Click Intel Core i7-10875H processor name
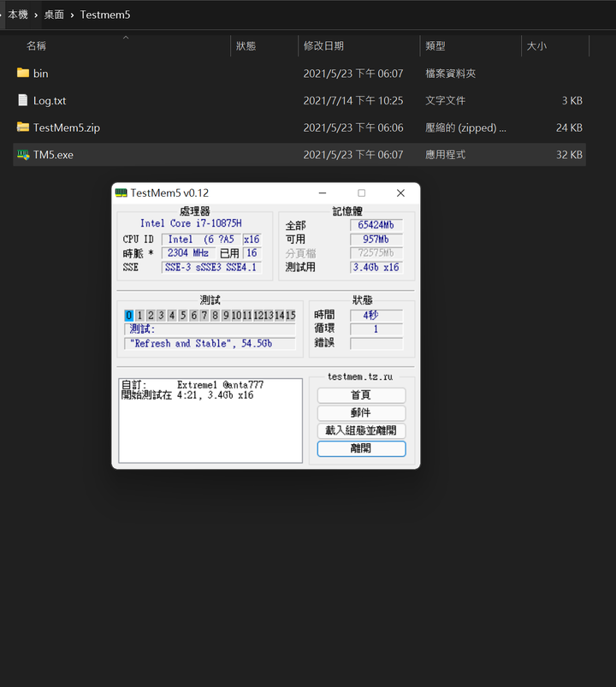Image resolution: width=616 pixels, height=687 pixels. 191,223
